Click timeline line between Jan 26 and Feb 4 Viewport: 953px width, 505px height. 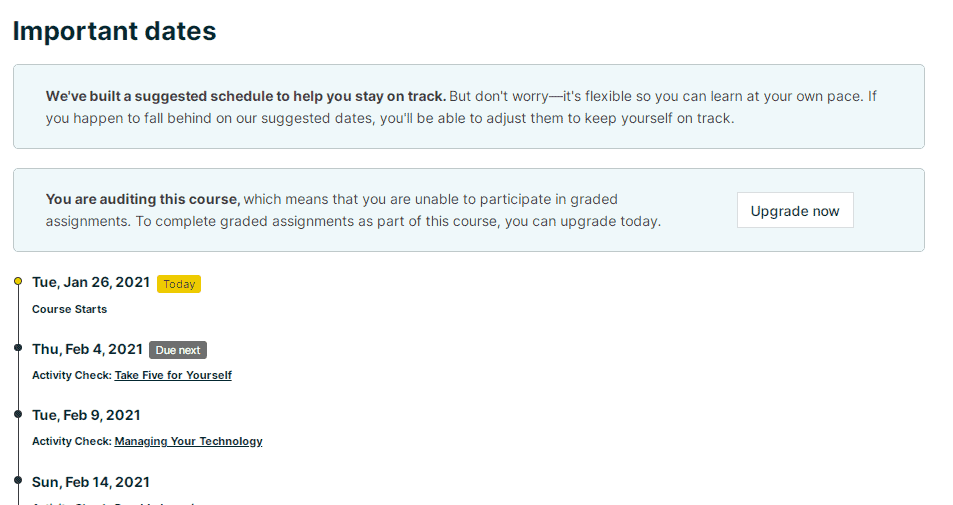pyautogui.click(x=18, y=315)
